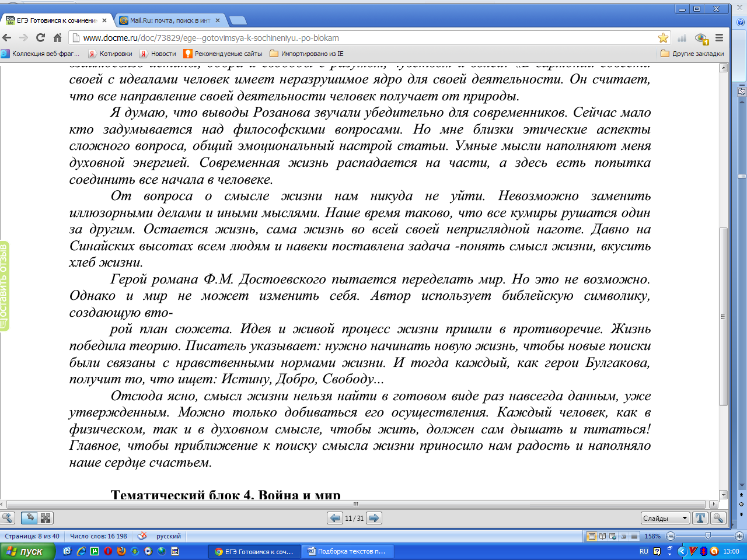Screen dimensions: 747x560
Task: Bookmark the page with the star icon
Action: 663,38
